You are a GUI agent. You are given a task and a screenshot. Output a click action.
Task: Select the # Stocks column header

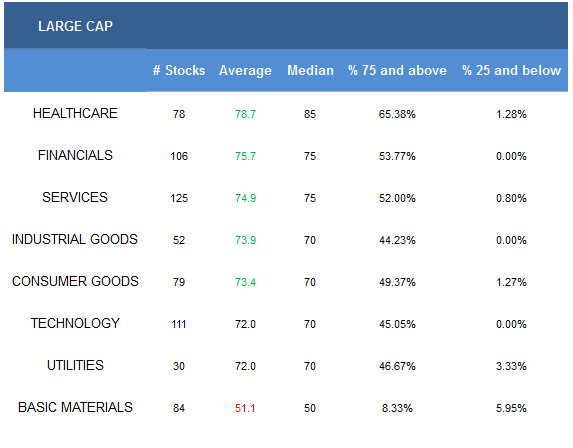tap(179, 70)
